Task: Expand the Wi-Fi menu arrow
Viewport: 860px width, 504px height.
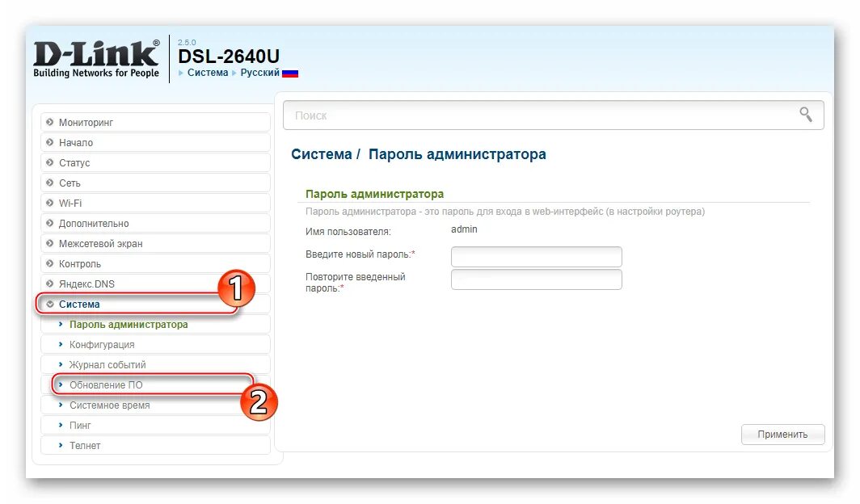Action: (50, 204)
